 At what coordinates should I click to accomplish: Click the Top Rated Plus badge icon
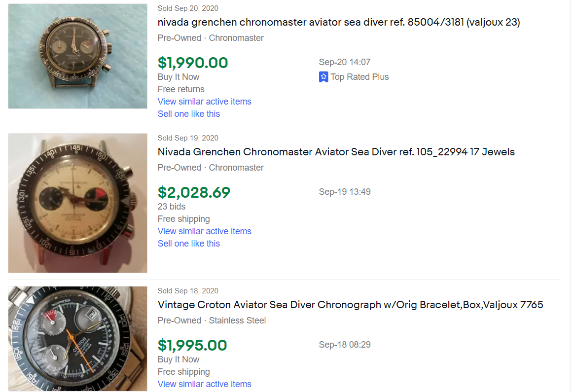(x=323, y=77)
